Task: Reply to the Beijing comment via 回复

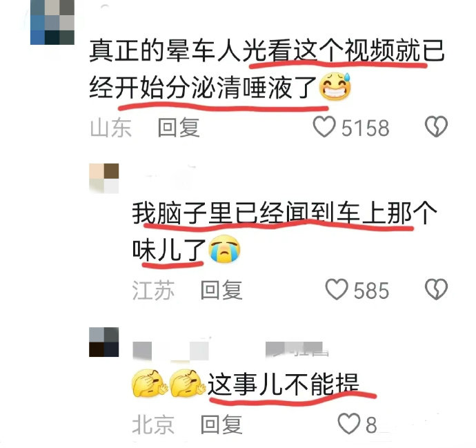Action: click(221, 425)
